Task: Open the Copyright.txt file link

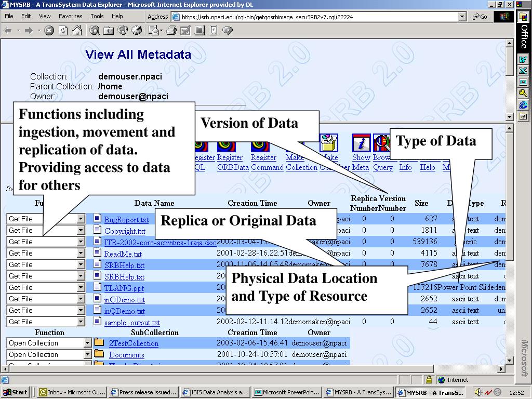Action: (125, 231)
